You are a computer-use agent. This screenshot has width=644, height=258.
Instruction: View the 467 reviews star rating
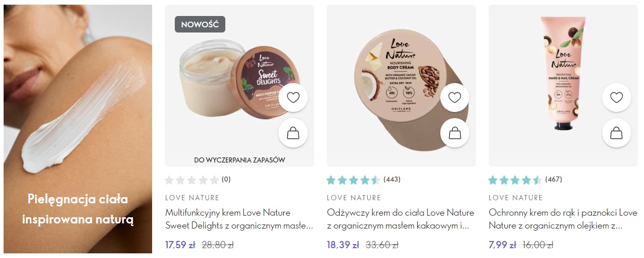click(x=525, y=180)
